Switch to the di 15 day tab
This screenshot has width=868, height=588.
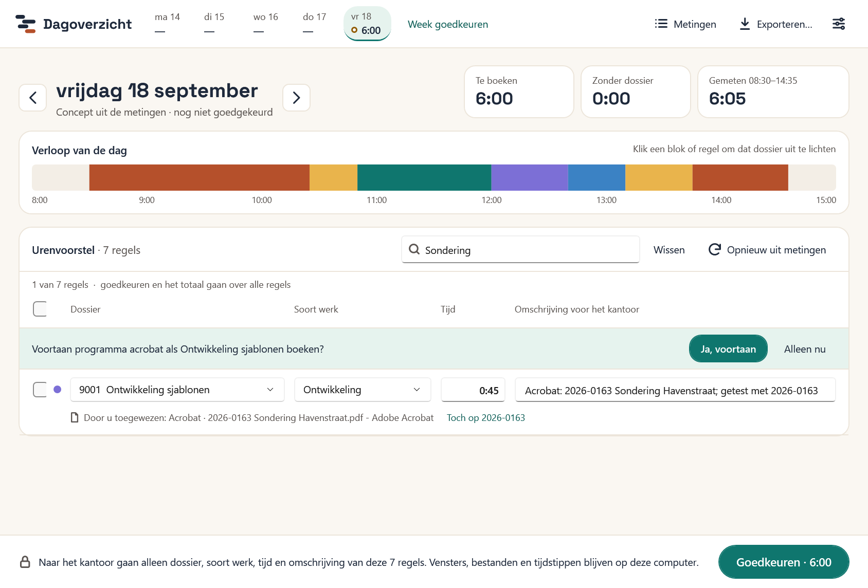(x=214, y=24)
